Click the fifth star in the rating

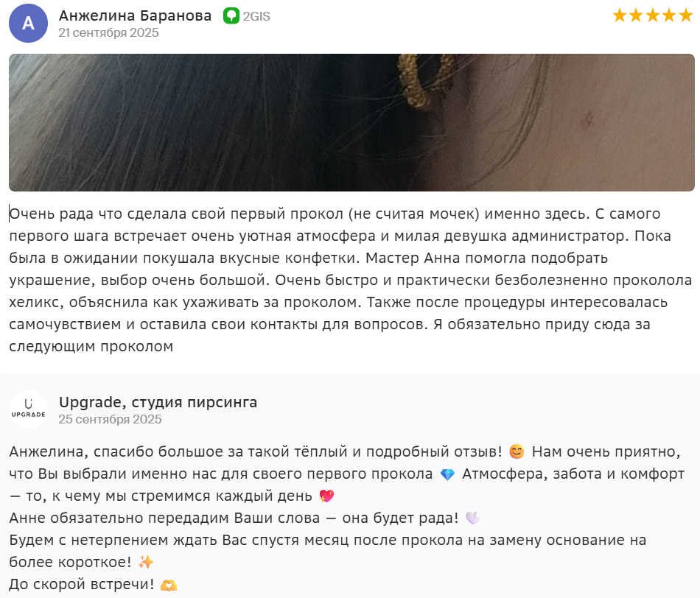click(686, 15)
